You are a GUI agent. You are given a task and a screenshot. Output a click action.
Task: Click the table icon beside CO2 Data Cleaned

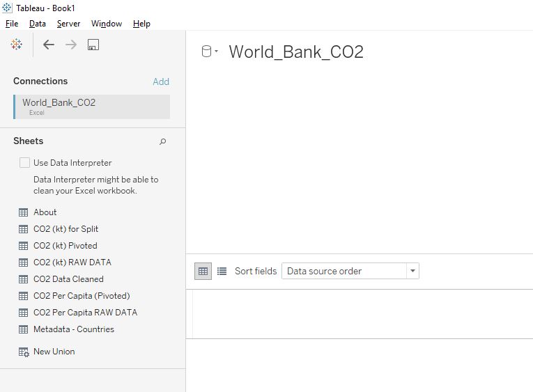tap(23, 279)
